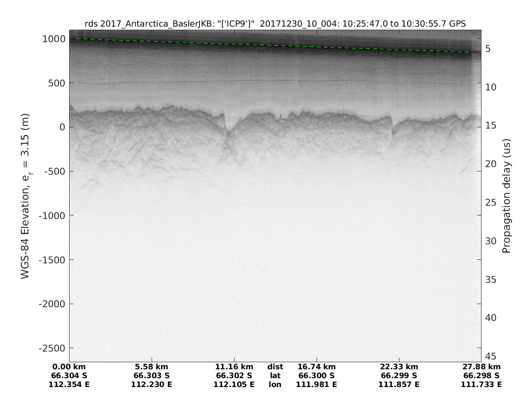Click the green dashed surface line
The image size is (532, 399).
(x=266, y=46)
